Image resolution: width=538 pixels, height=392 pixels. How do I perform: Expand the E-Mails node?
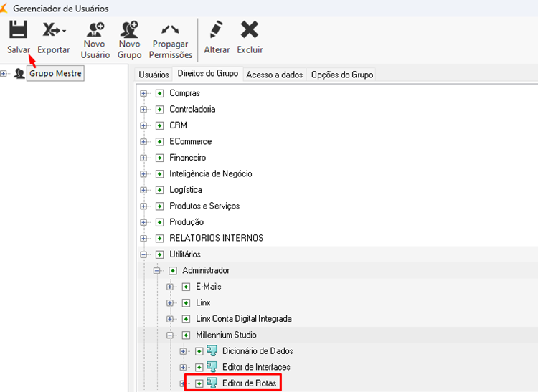pyautogui.click(x=170, y=287)
